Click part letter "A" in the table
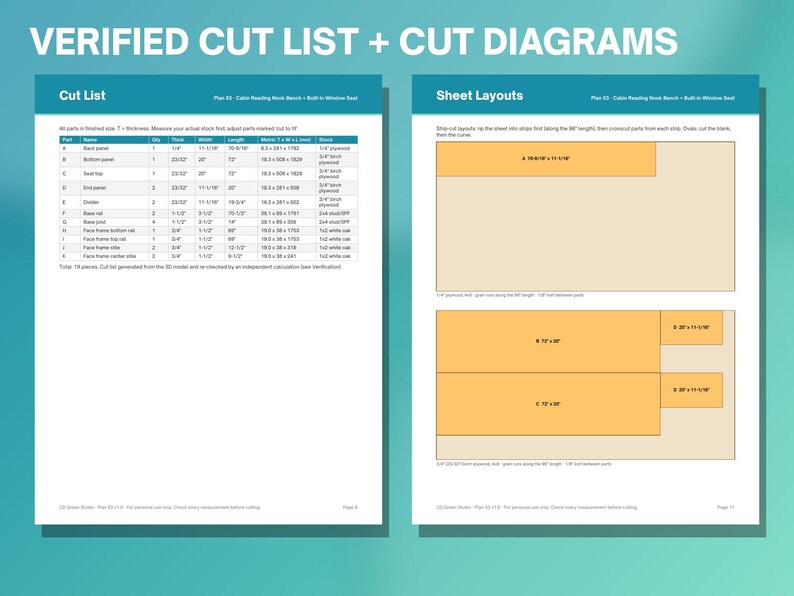This screenshot has height=596, width=794. (x=64, y=148)
